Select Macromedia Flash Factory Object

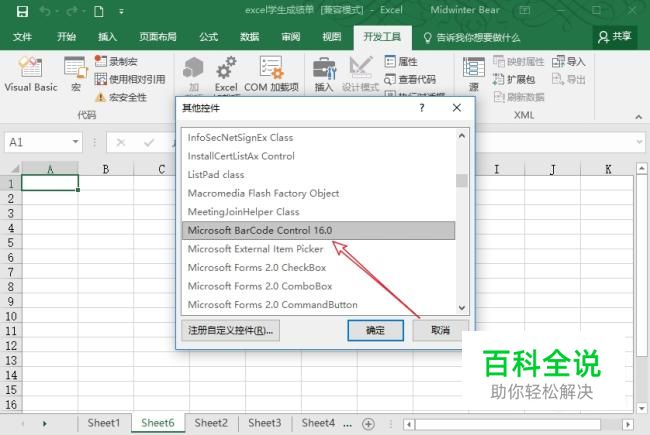318,193
